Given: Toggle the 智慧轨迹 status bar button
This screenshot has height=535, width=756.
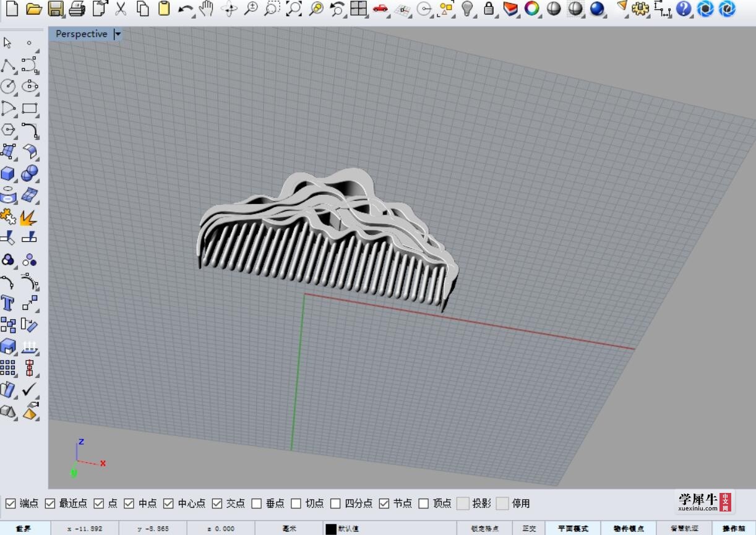Looking at the screenshot, I should [684, 529].
